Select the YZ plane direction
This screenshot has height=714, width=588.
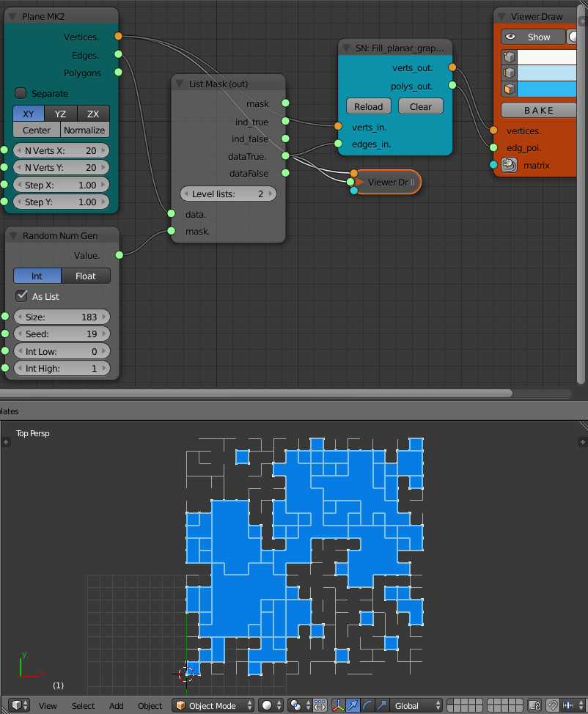pos(60,114)
